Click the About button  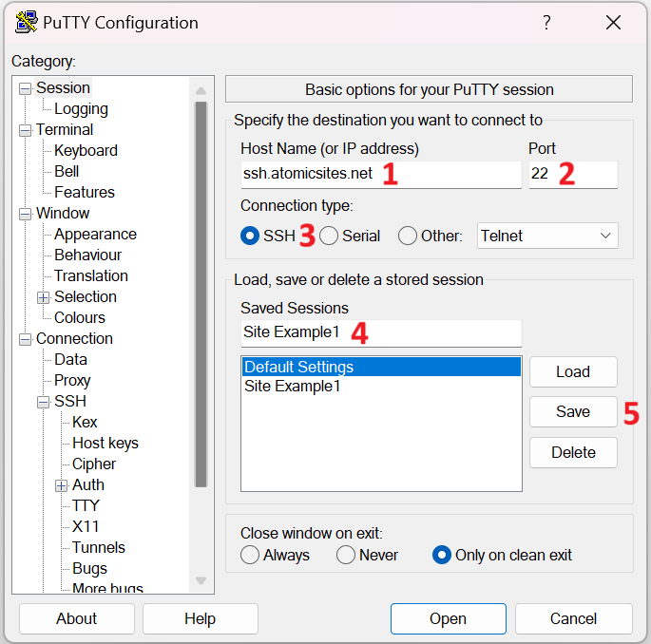[77, 618]
